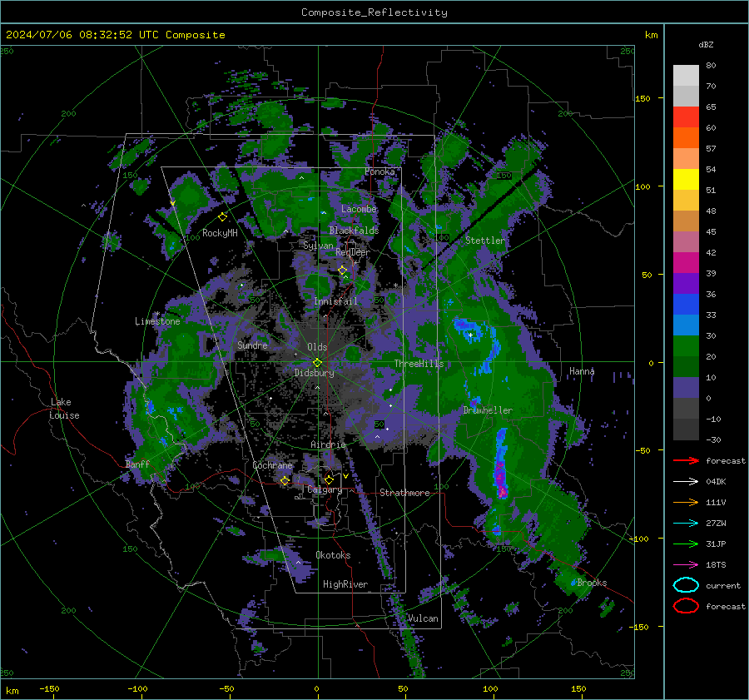
Task: Click the red forecast arrow legend icon
Action: tap(686, 460)
